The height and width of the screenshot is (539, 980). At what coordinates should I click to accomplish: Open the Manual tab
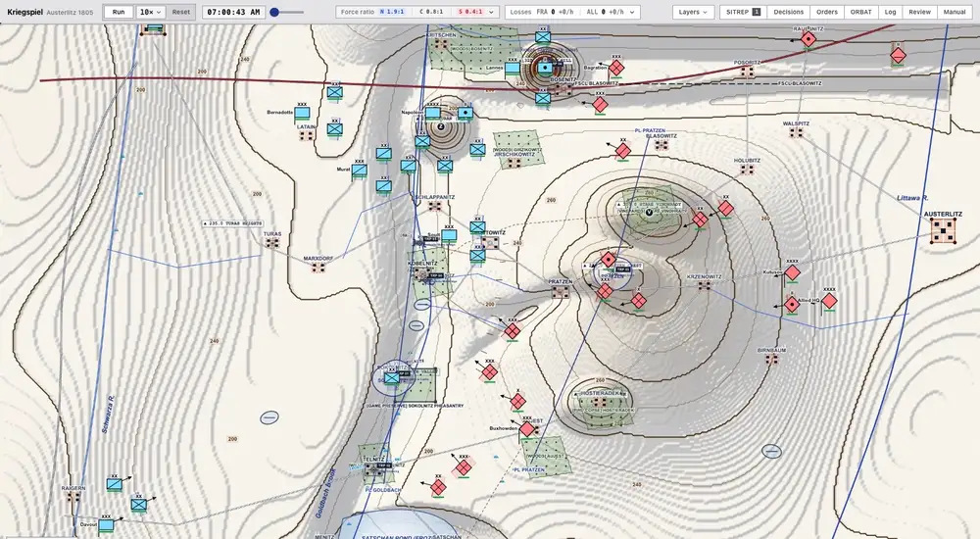[x=954, y=12]
